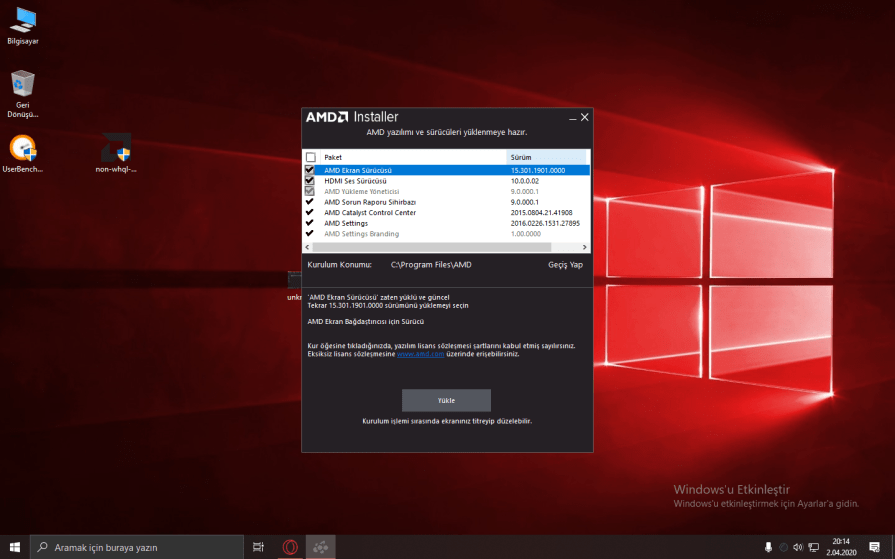Click the Show Desktop strip after notifications
This screenshot has height=559, width=895.
point(893,547)
